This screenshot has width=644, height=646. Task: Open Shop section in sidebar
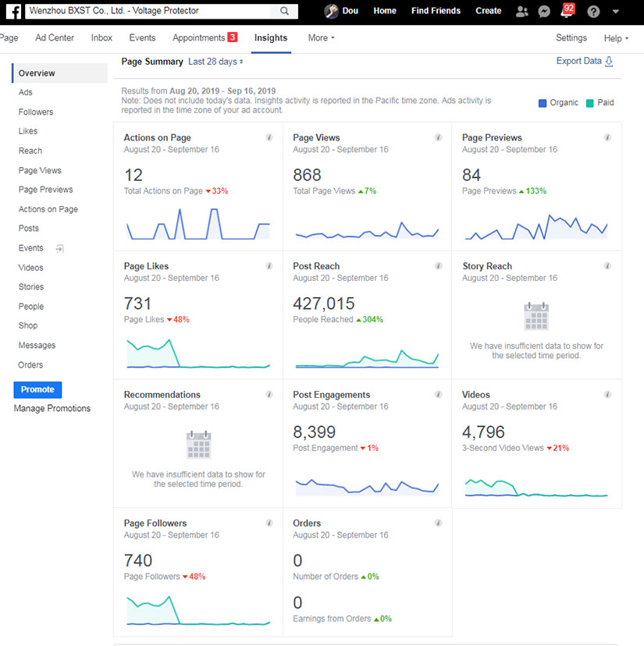[27, 325]
